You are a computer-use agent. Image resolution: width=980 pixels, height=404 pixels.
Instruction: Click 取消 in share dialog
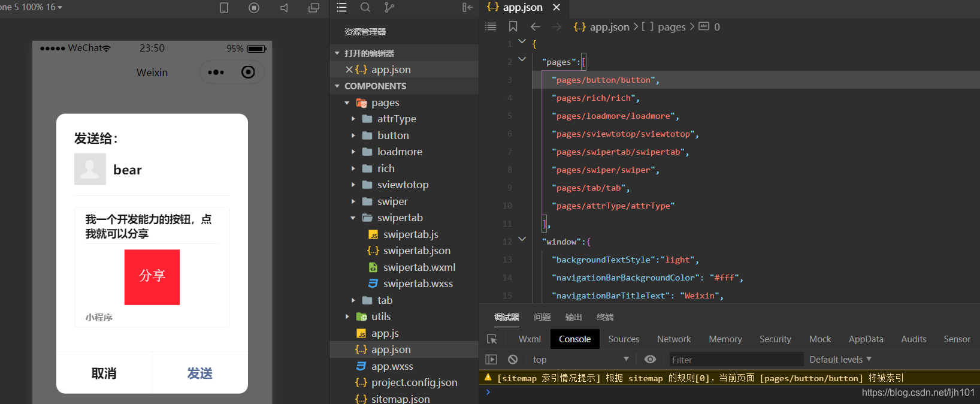pos(104,373)
